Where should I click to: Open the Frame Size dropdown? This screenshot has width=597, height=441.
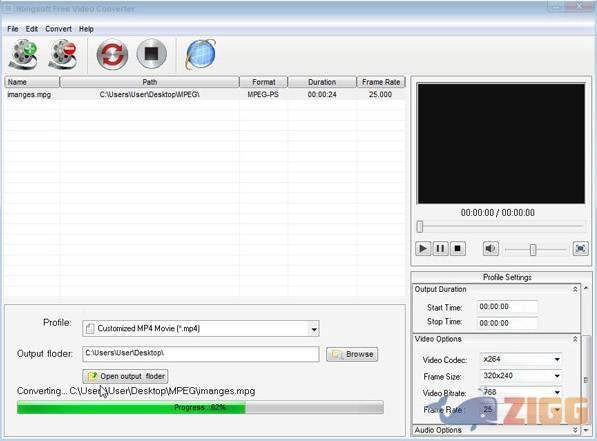[x=521, y=376]
